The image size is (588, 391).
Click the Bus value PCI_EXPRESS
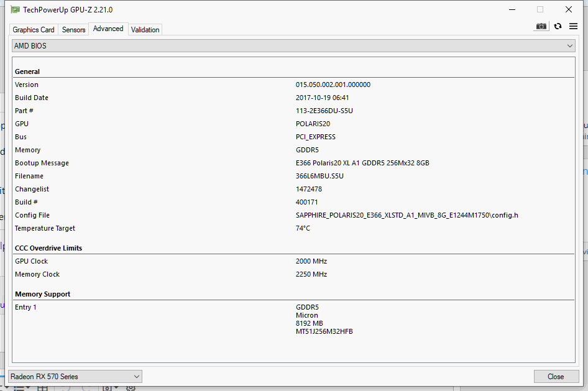315,137
